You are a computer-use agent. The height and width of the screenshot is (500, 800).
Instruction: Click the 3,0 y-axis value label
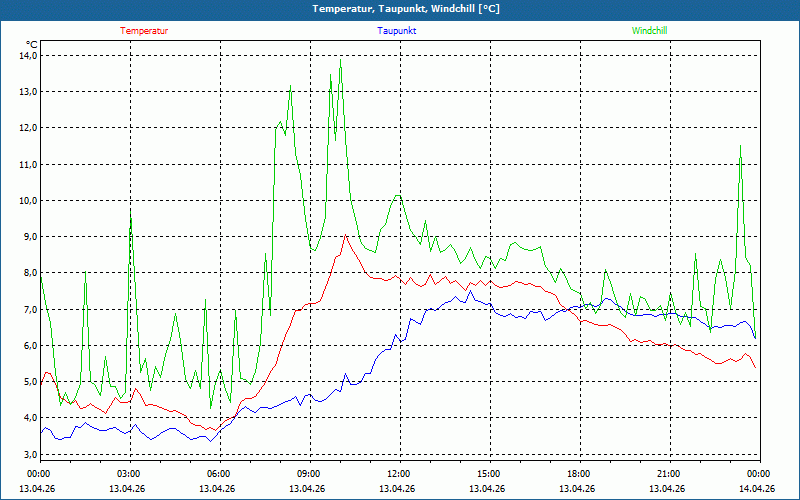pos(30,455)
